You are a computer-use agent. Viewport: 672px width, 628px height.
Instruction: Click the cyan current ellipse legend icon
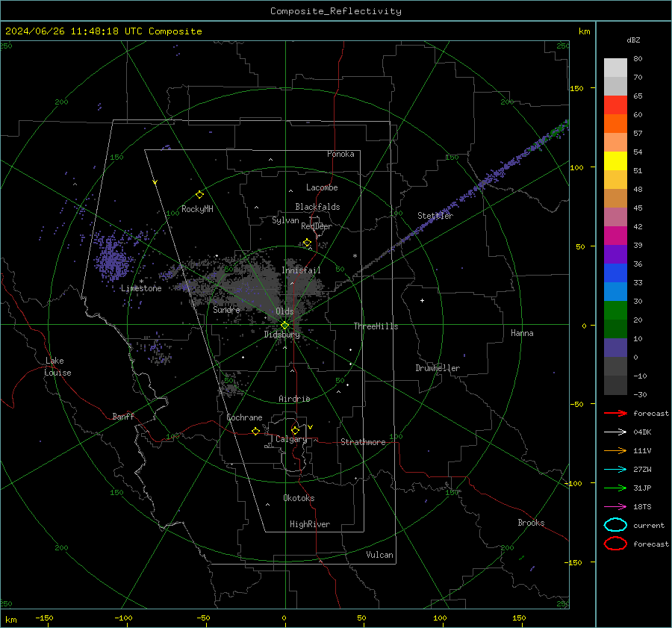615,525
